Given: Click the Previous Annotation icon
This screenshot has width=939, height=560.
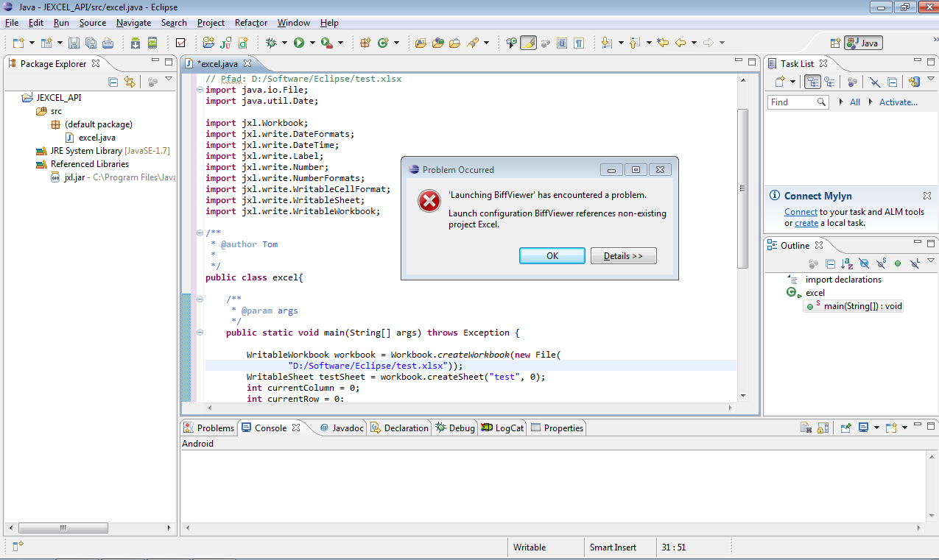Looking at the screenshot, I should coord(635,43).
